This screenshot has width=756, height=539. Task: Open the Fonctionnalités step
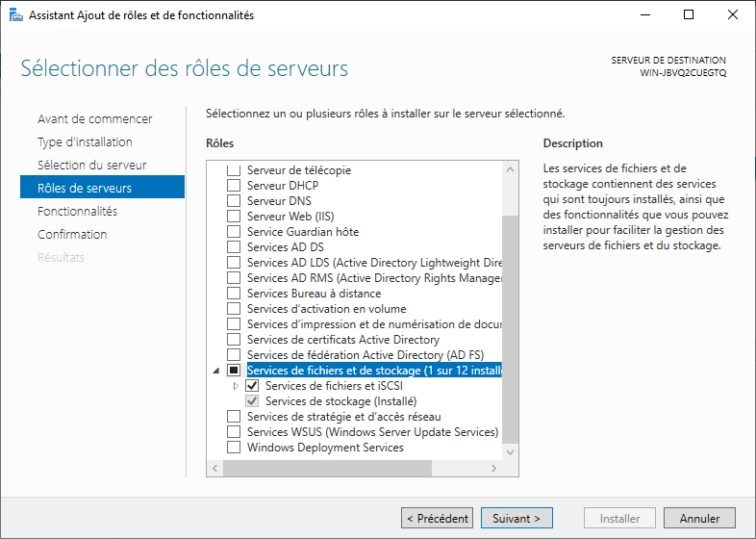pos(77,212)
